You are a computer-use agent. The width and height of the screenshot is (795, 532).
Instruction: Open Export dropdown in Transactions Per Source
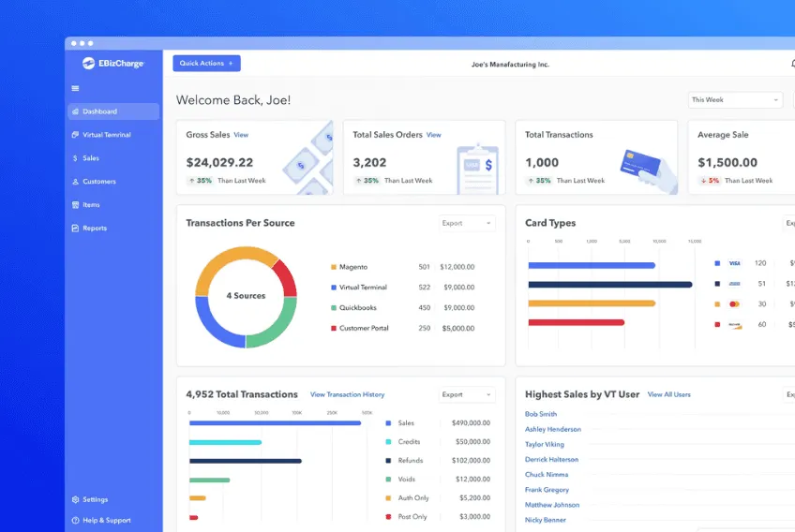coord(467,223)
